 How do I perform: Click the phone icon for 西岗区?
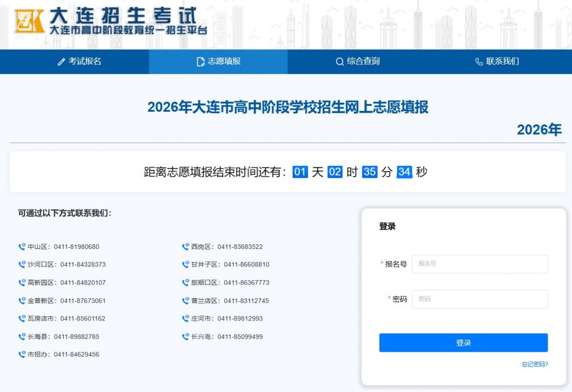[x=185, y=247]
